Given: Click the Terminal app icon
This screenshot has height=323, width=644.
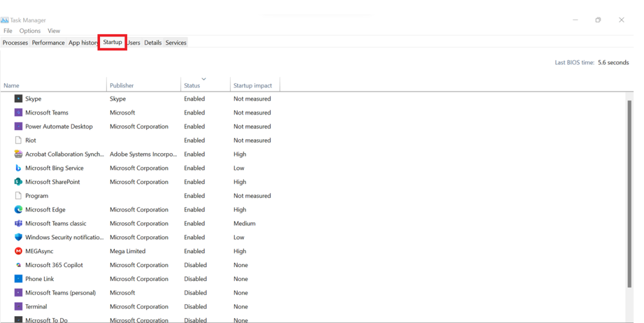Looking at the screenshot, I should pyautogui.click(x=18, y=307).
